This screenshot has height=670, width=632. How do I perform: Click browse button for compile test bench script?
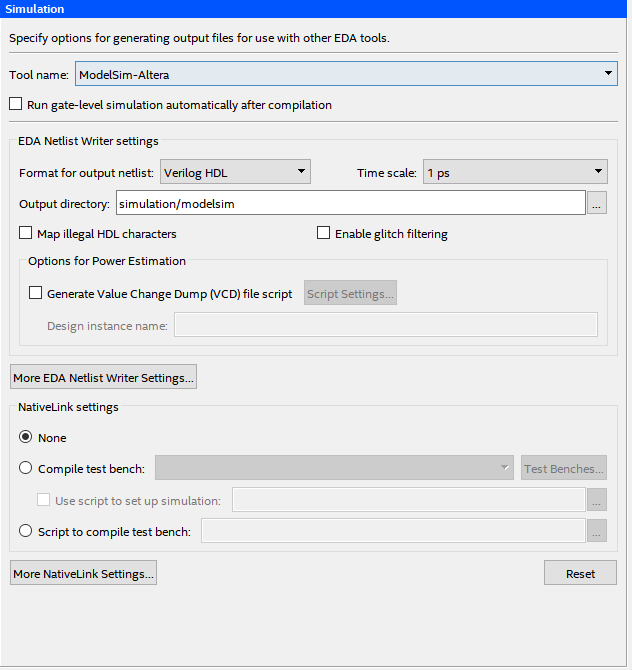point(596,532)
